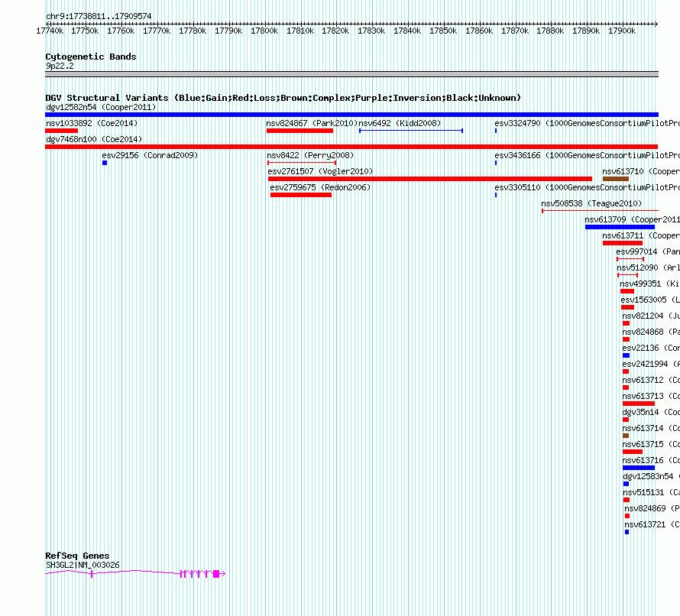
Task: Click the dgv7468n100 (Coe2014) loss bar
Action: point(351,147)
